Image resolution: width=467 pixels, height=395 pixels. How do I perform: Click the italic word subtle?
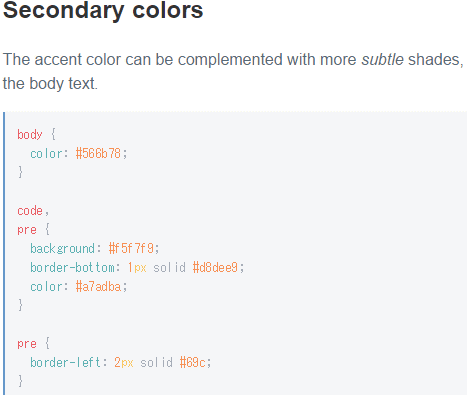click(x=383, y=60)
